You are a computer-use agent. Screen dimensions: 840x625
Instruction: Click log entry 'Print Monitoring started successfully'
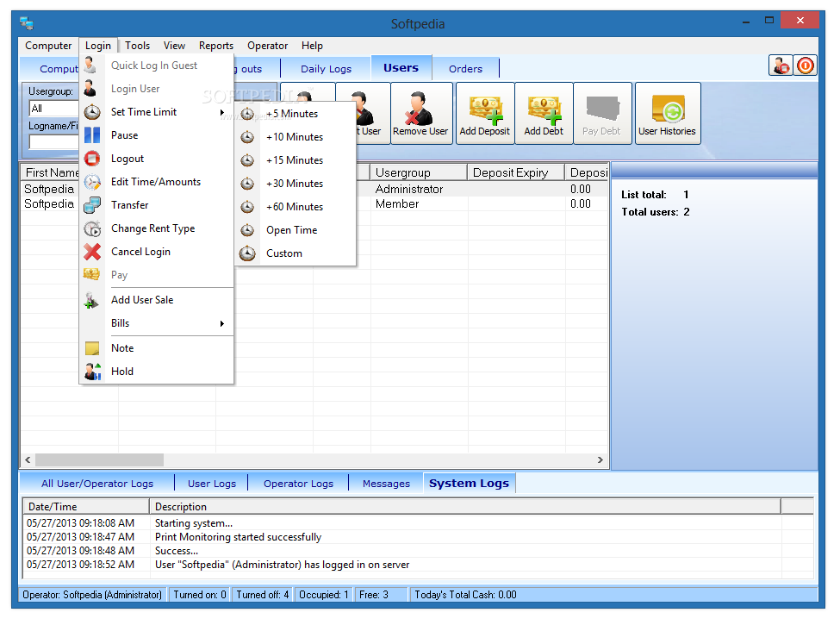click(238, 537)
